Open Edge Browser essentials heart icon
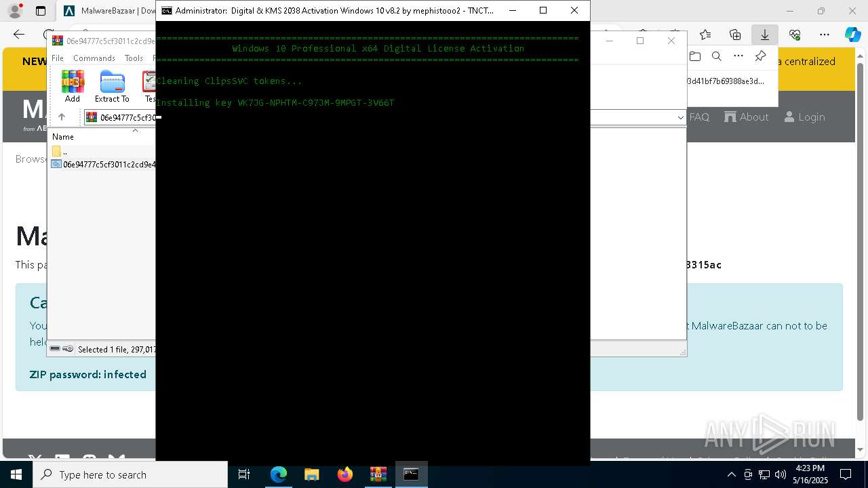 coord(795,35)
